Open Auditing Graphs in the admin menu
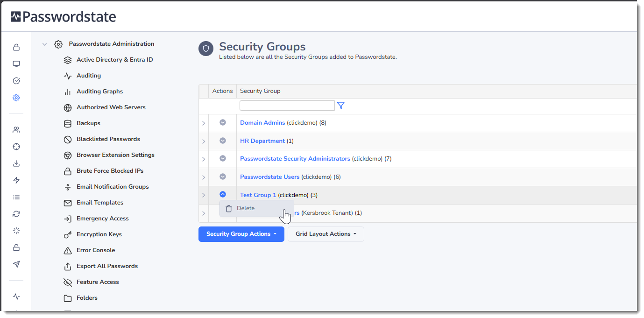 [100, 92]
